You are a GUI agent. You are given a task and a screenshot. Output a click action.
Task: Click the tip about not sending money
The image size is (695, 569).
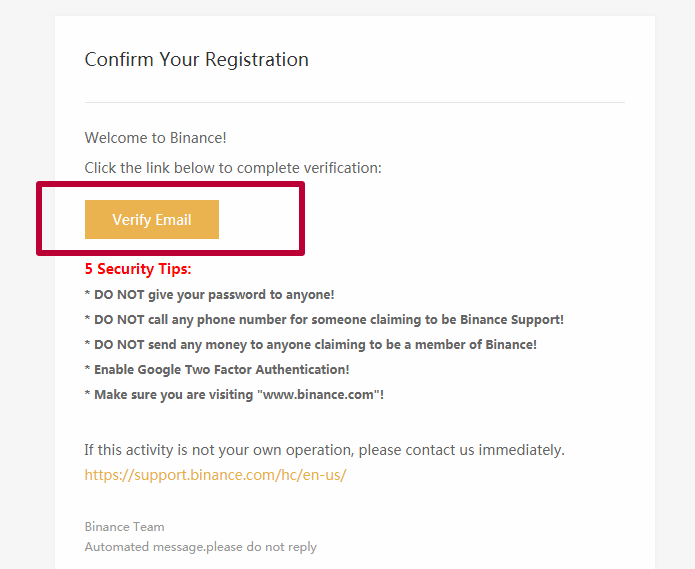coord(311,345)
